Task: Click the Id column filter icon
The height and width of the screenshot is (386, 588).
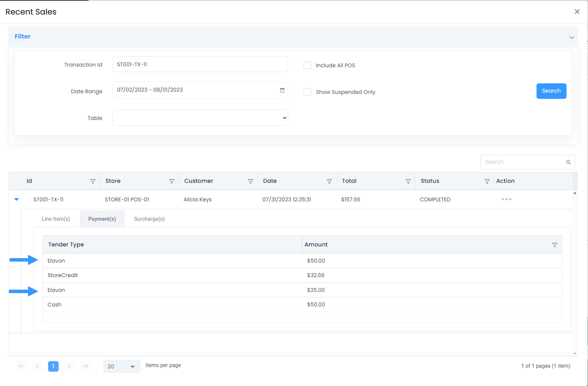Action: click(93, 181)
